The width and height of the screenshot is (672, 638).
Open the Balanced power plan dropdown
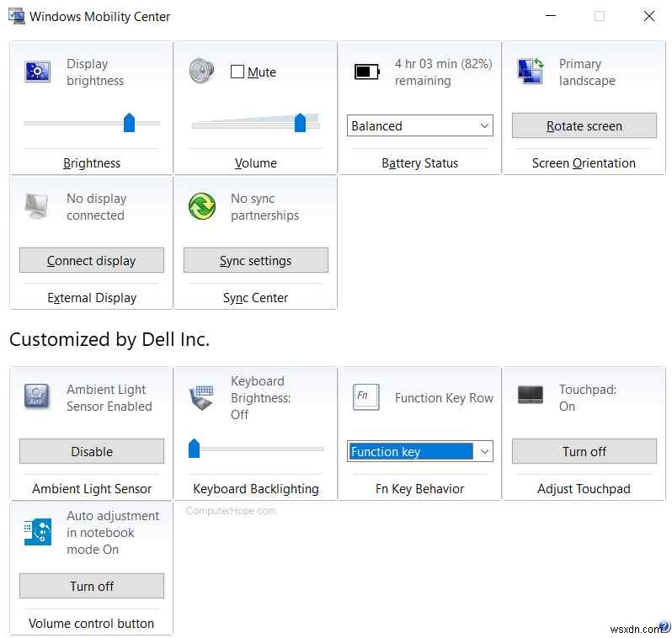(x=419, y=125)
